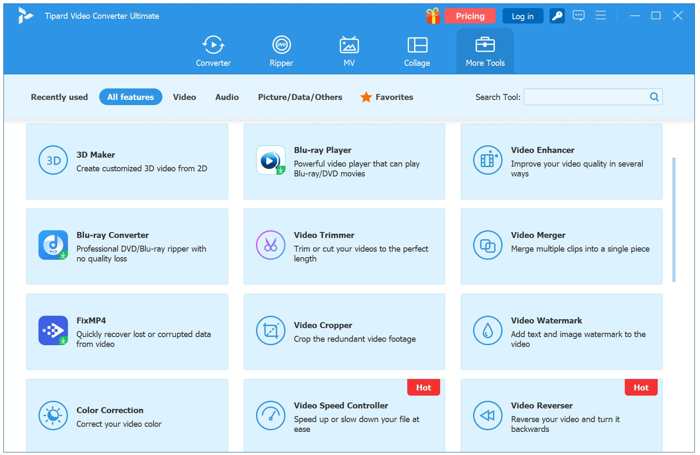The height and width of the screenshot is (455, 700).
Task: Click the Video Speed Controller gauge icon
Action: pos(271,416)
